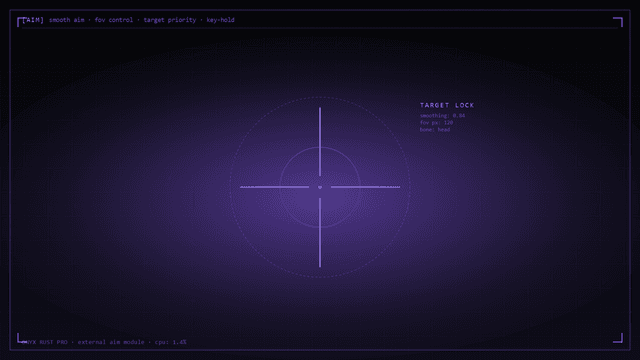Viewport: 640px width, 360px height.
Task: Click the bottom vertical crosshair line
Action: click(x=320, y=233)
